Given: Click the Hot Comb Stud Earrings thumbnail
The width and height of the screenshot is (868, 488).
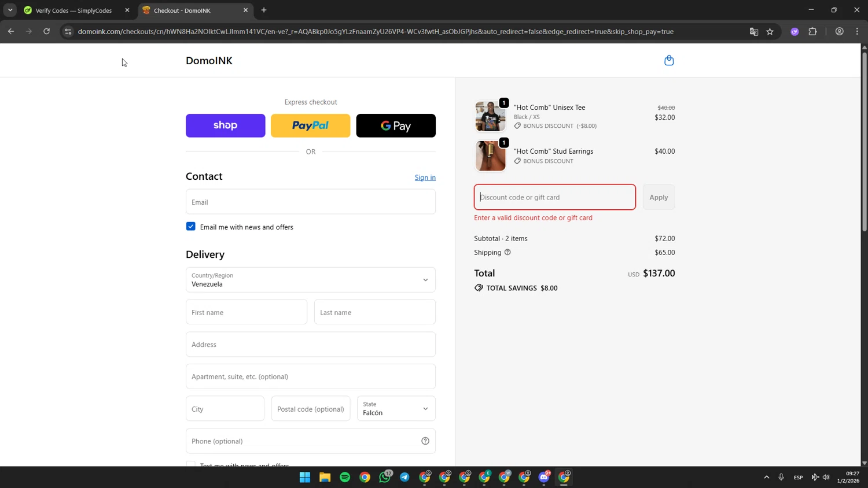Looking at the screenshot, I should 490,156.
